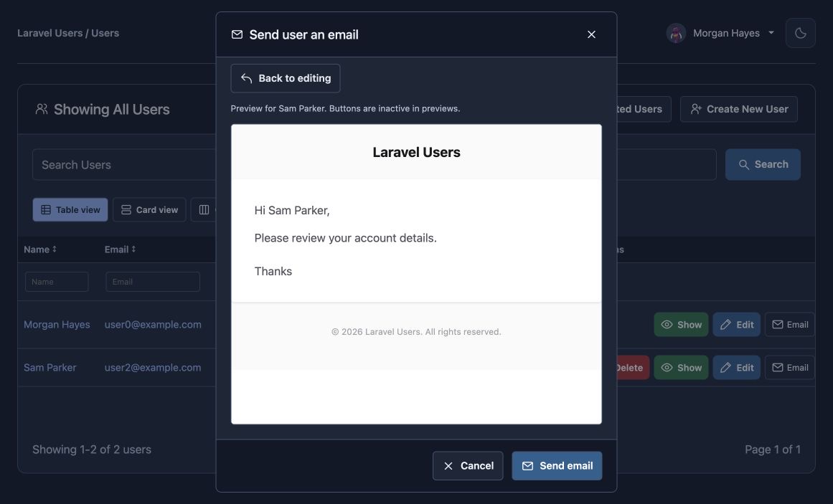Edit the Morgan Hayes row
Screen dimensions: 833x504
click(x=737, y=325)
